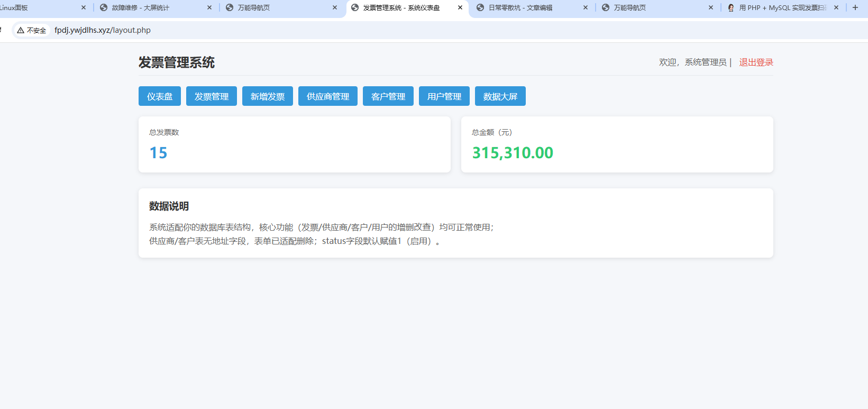
Task: Open a new browser tab with plus icon
Action: click(x=855, y=8)
